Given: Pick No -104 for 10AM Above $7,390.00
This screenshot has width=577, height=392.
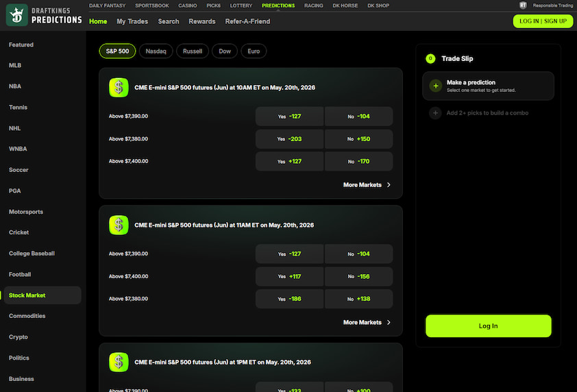Looking at the screenshot, I should pos(358,117).
